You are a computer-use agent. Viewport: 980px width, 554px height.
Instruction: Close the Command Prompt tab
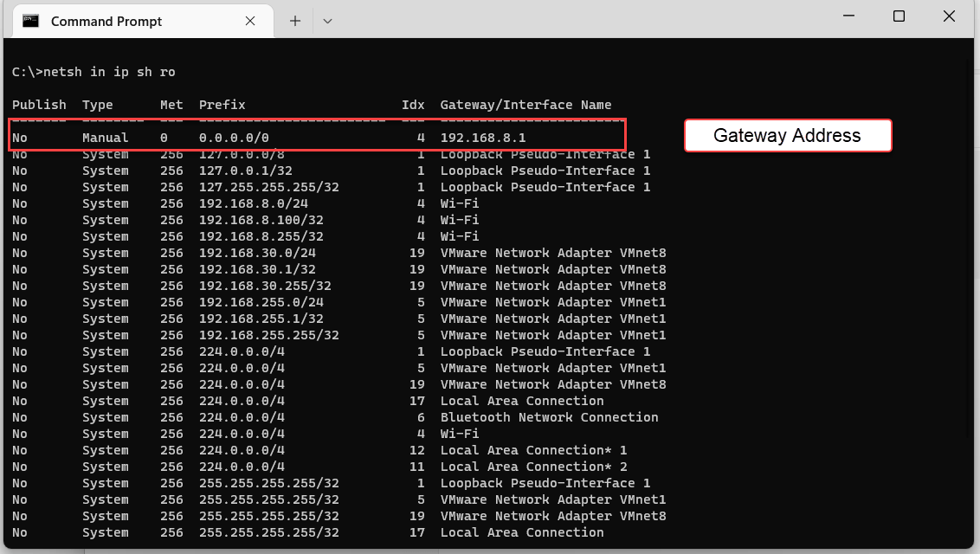point(250,21)
